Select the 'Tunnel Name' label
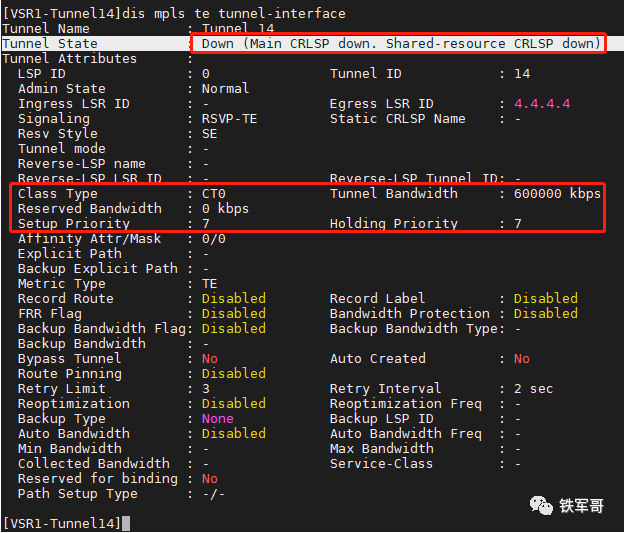 click(46, 29)
